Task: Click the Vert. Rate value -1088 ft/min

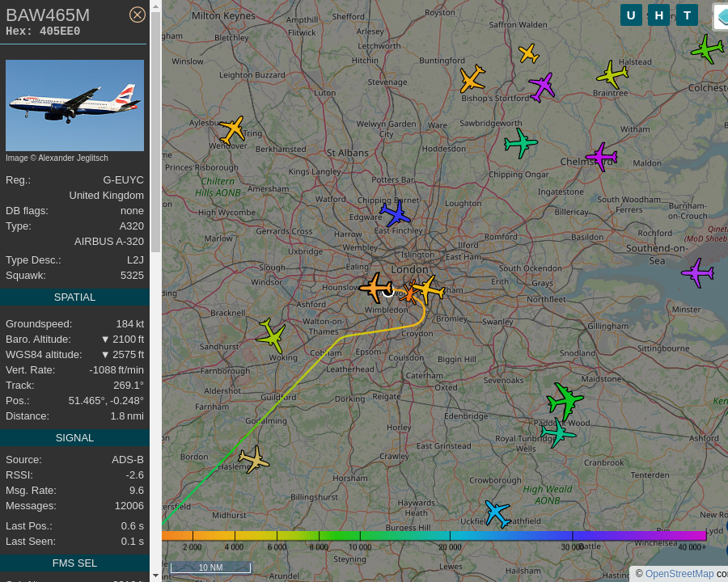Action: (x=116, y=370)
